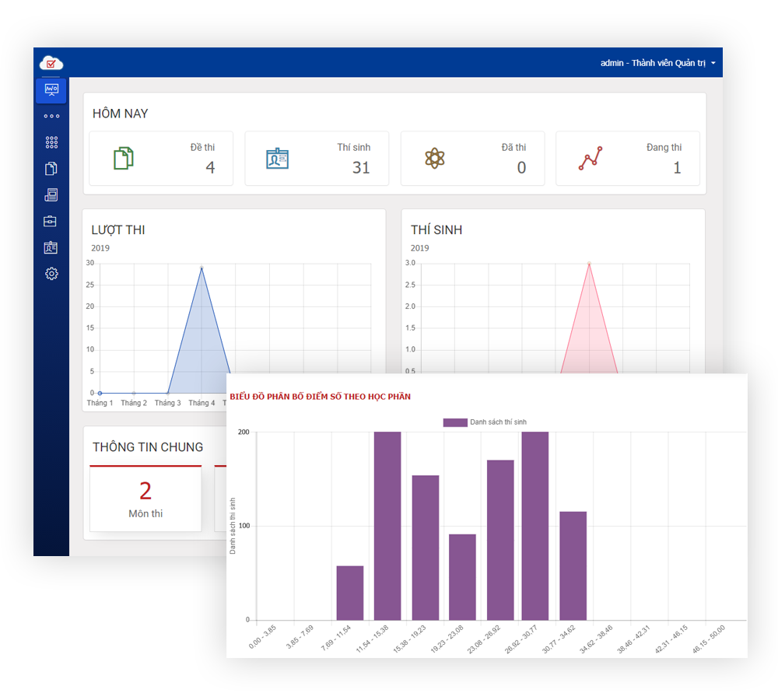Open the documents sidebar icon
The height and width of the screenshot is (700, 778).
click(51, 169)
